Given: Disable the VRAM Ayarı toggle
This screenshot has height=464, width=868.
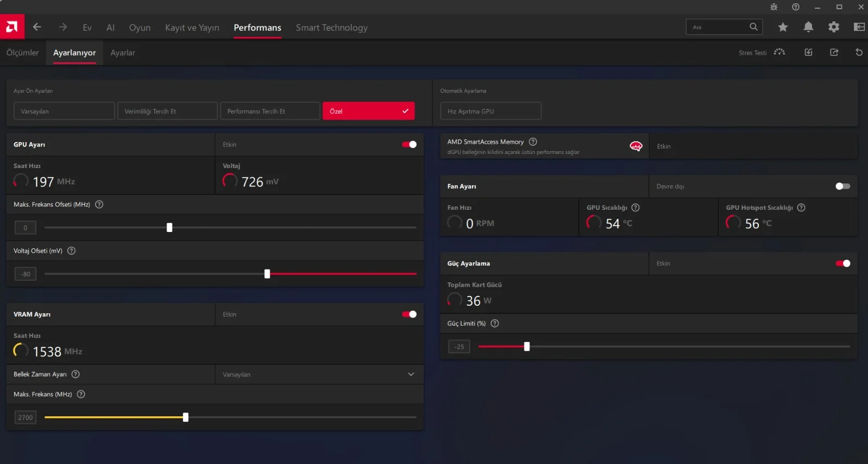Looking at the screenshot, I should tap(409, 314).
